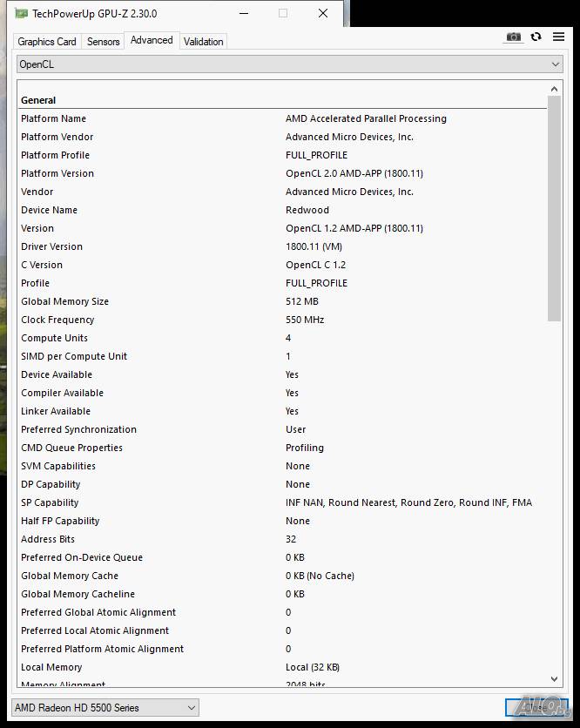580x728 pixels.
Task: Click the DP Capability label
Action: point(51,484)
